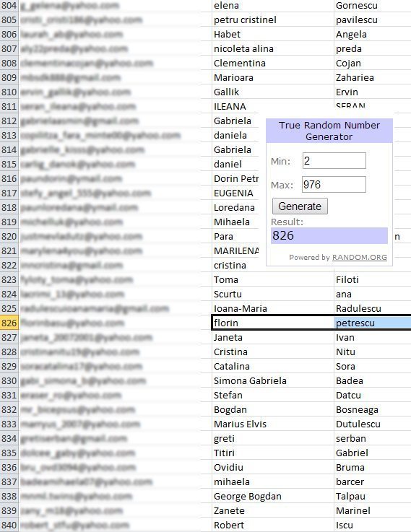Image resolution: width=411 pixels, height=532 pixels.
Task: Select row header 840
Action: (9, 526)
